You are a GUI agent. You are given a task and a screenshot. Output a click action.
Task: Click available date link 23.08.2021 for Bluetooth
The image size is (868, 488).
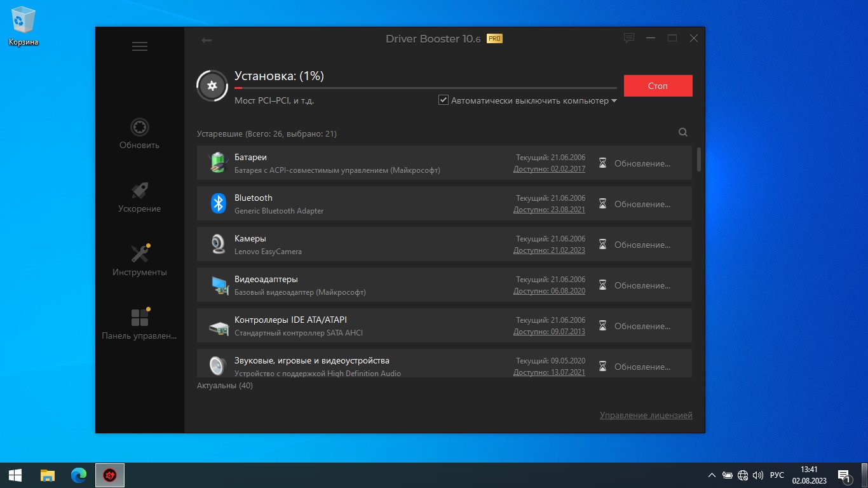pyautogui.click(x=549, y=210)
